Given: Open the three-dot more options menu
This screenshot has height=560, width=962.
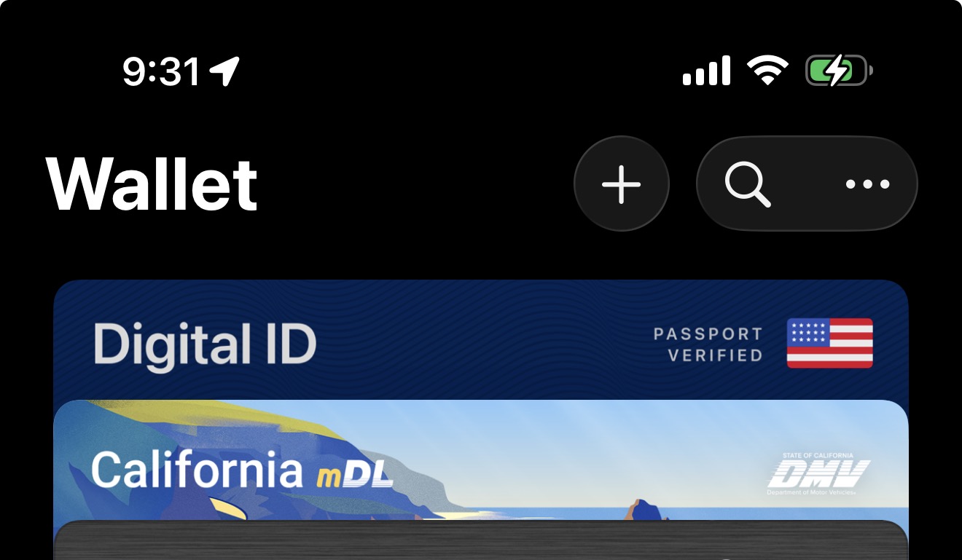Looking at the screenshot, I should [867, 184].
